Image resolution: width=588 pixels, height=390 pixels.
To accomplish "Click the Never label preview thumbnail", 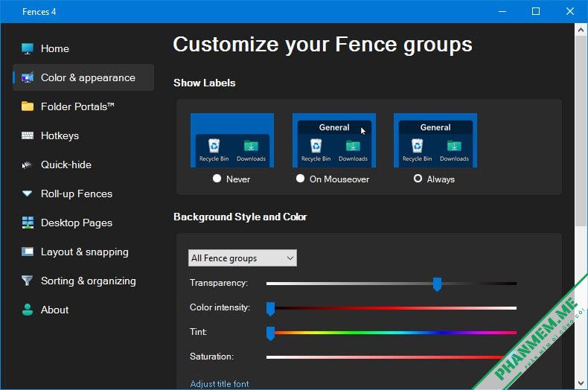I will click(x=232, y=140).
